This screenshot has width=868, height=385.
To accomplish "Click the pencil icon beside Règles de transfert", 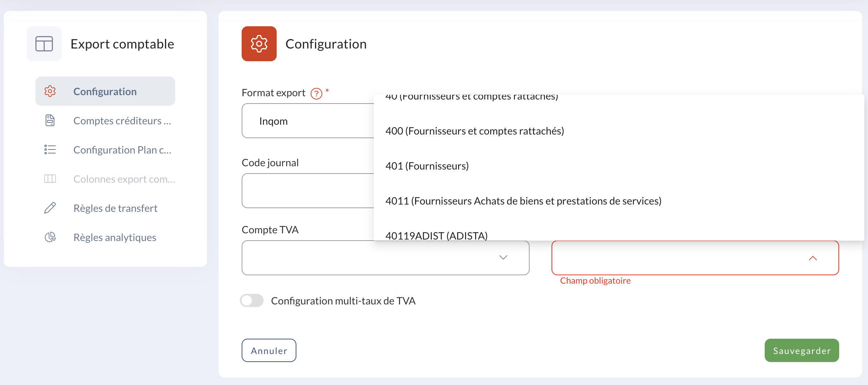I will point(50,208).
